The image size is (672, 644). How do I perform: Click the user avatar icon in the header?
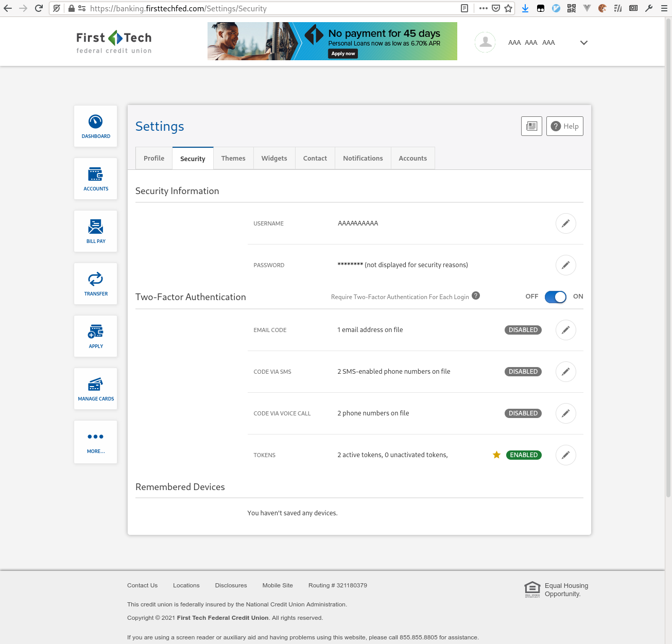[485, 43]
